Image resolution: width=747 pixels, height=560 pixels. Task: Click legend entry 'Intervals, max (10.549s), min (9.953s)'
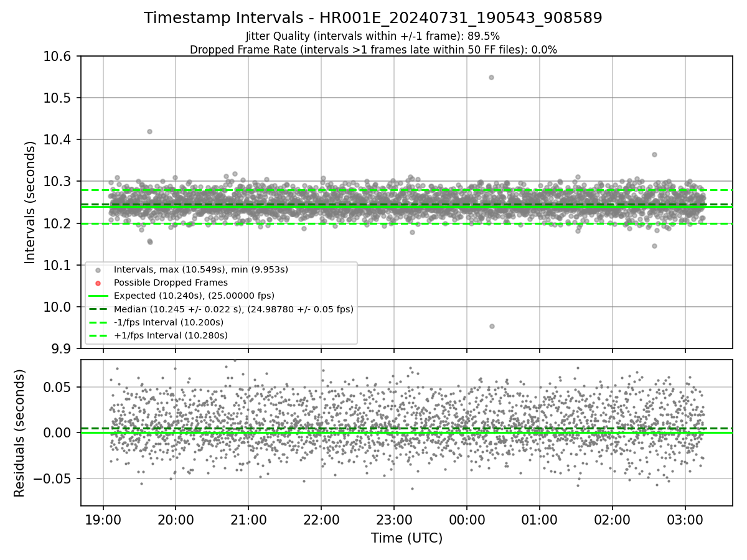[201, 269]
